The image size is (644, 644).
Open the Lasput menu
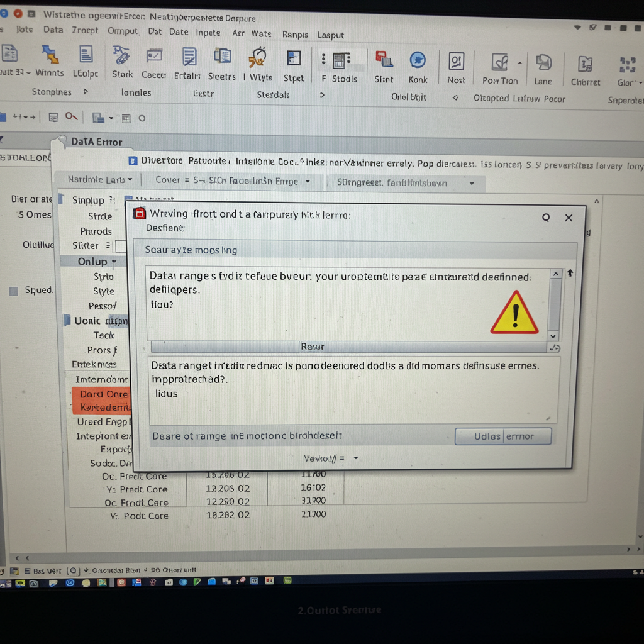click(x=331, y=35)
